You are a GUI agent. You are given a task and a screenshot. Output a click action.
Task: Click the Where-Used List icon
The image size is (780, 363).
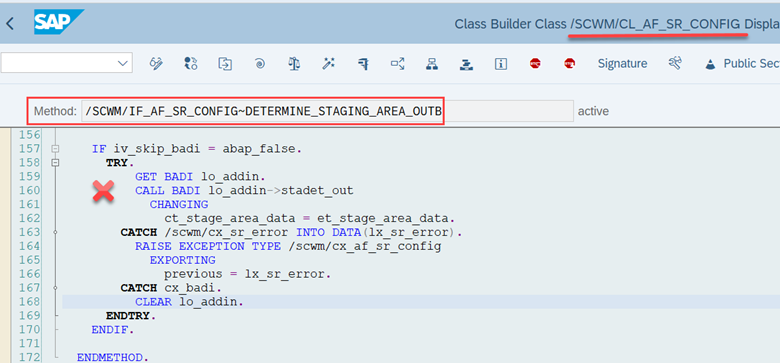tap(397, 63)
